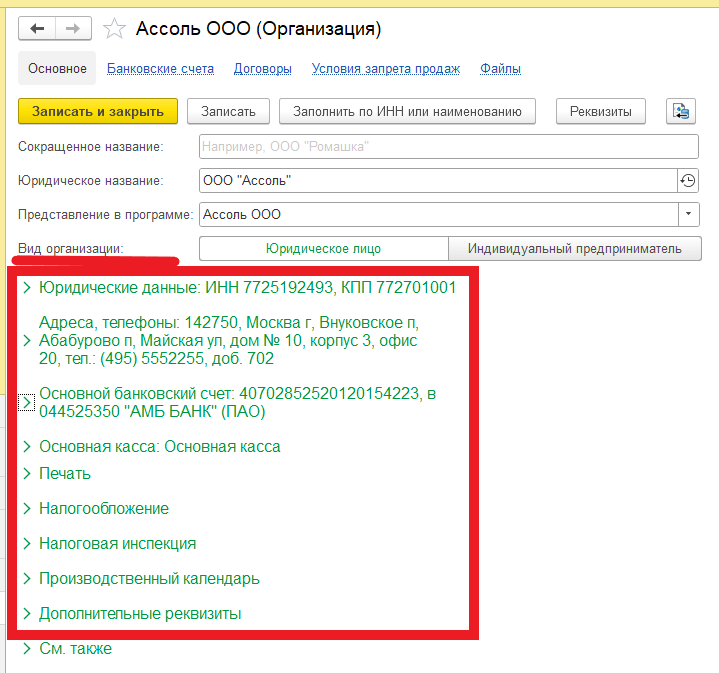Screen dimensions: 719x673
Task: Open the Файлы tab
Action: pyautogui.click(x=500, y=68)
